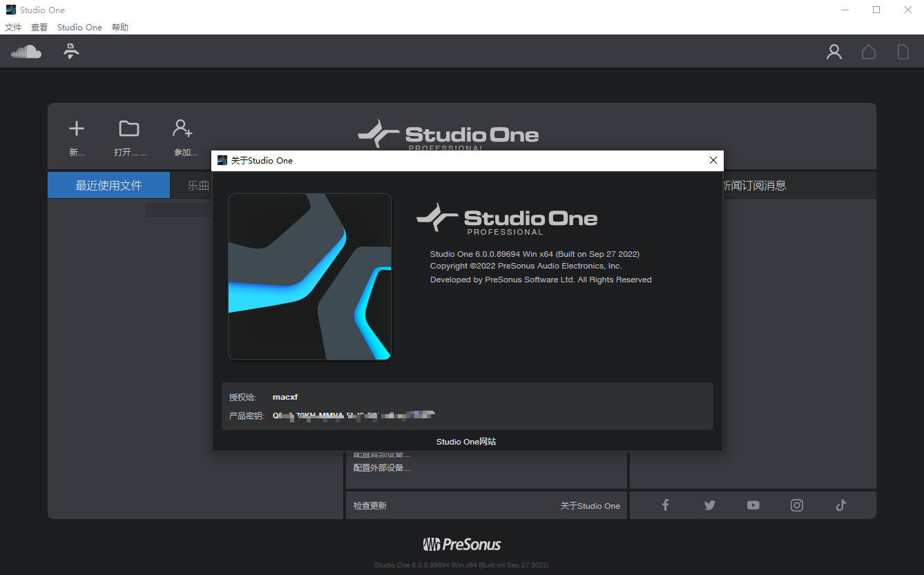
Task: Open PreSonus YouTube channel icon
Action: click(753, 505)
